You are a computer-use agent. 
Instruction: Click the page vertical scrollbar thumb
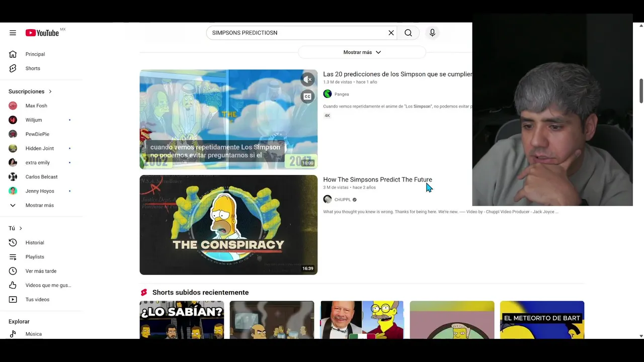(641, 91)
